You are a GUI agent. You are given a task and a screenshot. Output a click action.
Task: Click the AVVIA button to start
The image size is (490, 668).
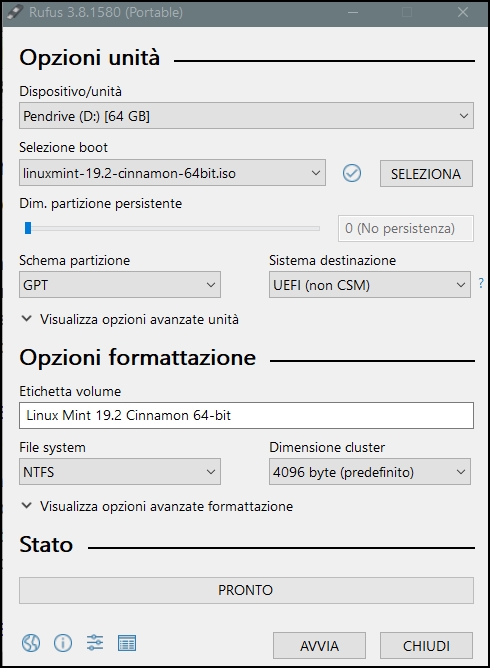[x=319, y=645]
